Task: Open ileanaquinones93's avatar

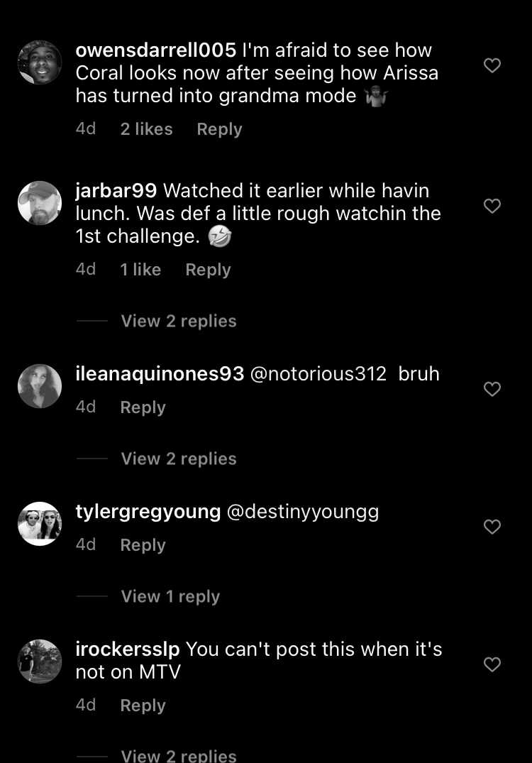Action: click(40, 386)
